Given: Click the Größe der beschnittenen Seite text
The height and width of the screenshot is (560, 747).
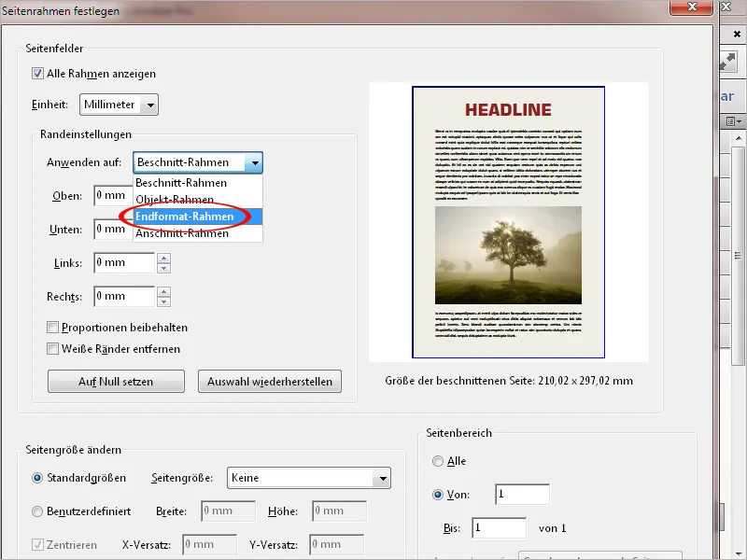Looking at the screenshot, I should tap(509, 381).
